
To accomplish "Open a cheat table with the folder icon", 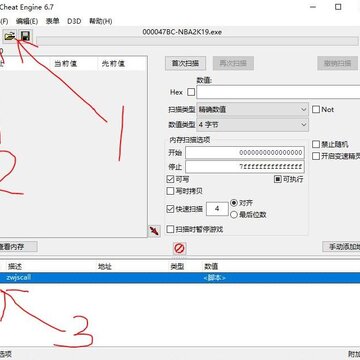I will pyautogui.click(x=10, y=36).
